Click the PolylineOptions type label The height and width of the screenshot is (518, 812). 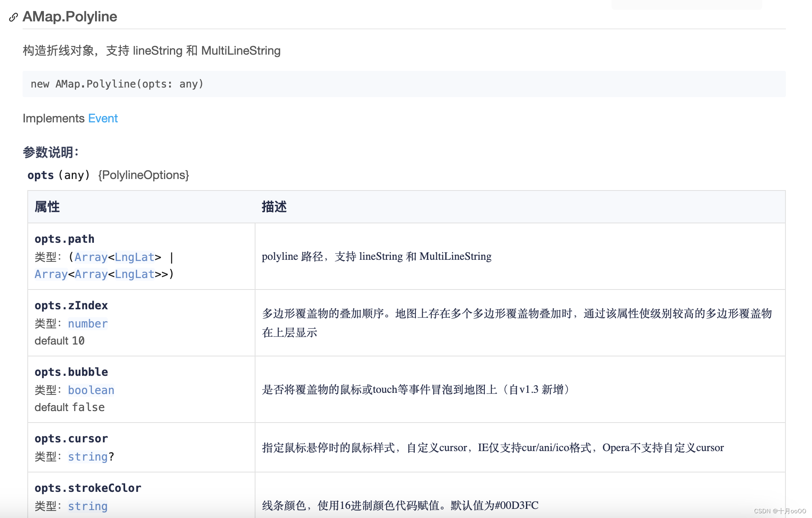(x=143, y=175)
